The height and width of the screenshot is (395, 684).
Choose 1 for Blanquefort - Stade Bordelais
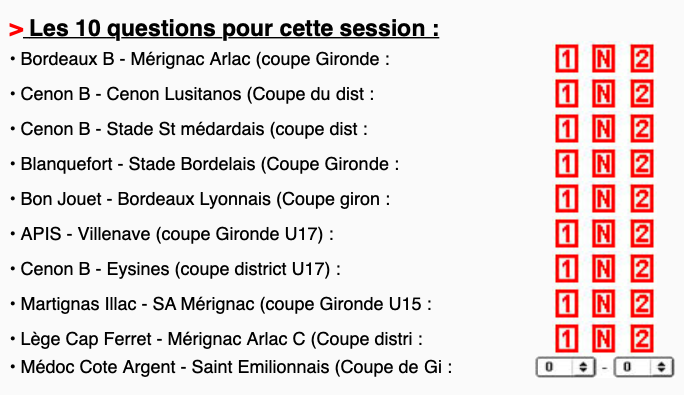(x=566, y=164)
